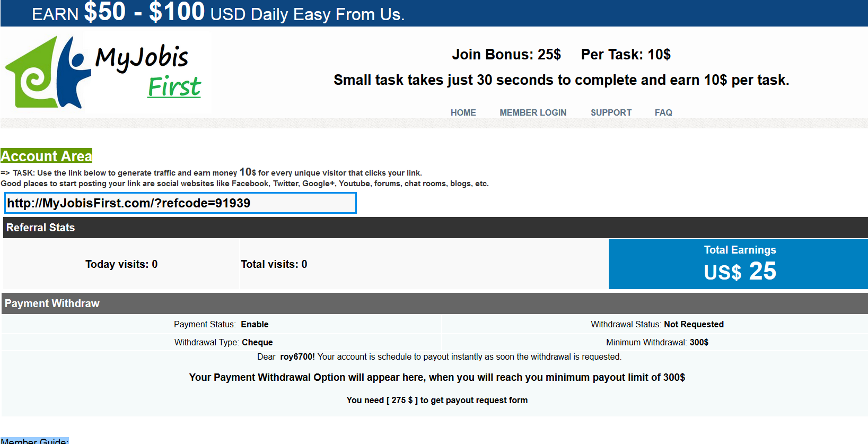Click the top 'EARN $50 - $100' banner
Image resolution: width=868 pixels, height=444 pixels.
(x=218, y=13)
